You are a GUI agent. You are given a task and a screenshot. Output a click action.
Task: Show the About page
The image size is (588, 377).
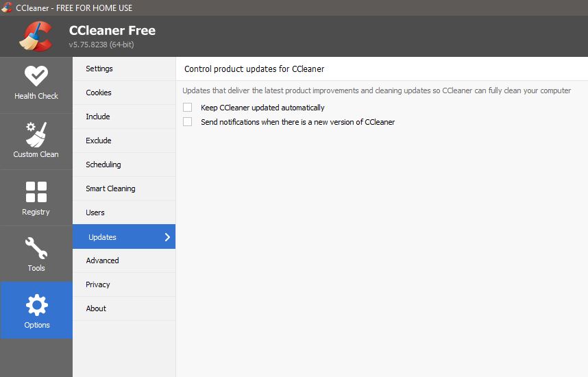[x=124, y=308]
